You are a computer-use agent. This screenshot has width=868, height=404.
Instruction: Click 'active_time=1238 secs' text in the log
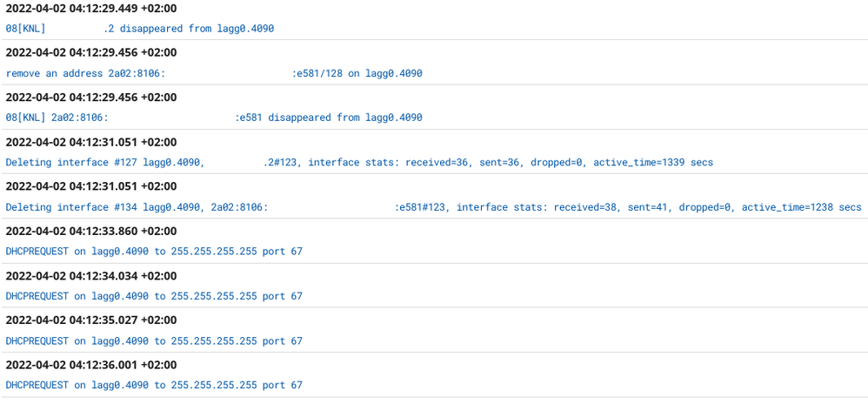(x=801, y=207)
